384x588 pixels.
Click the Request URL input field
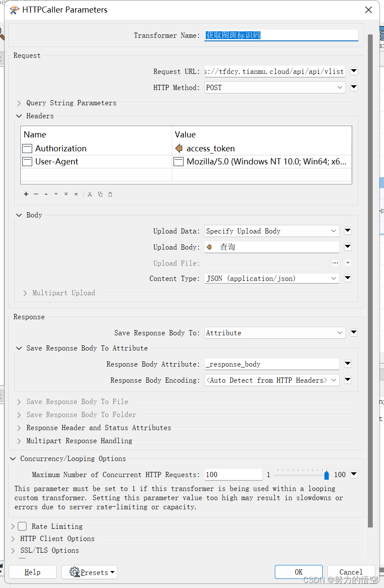(x=275, y=71)
